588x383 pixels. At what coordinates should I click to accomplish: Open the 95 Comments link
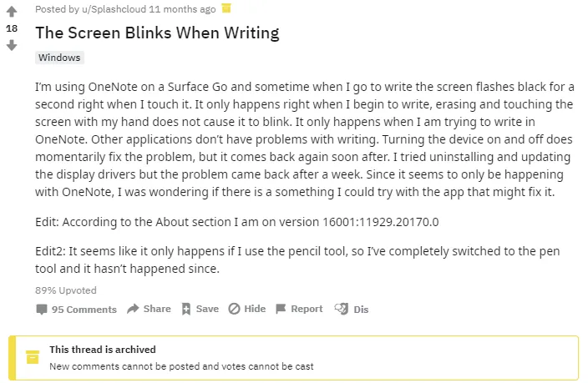click(84, 310)
